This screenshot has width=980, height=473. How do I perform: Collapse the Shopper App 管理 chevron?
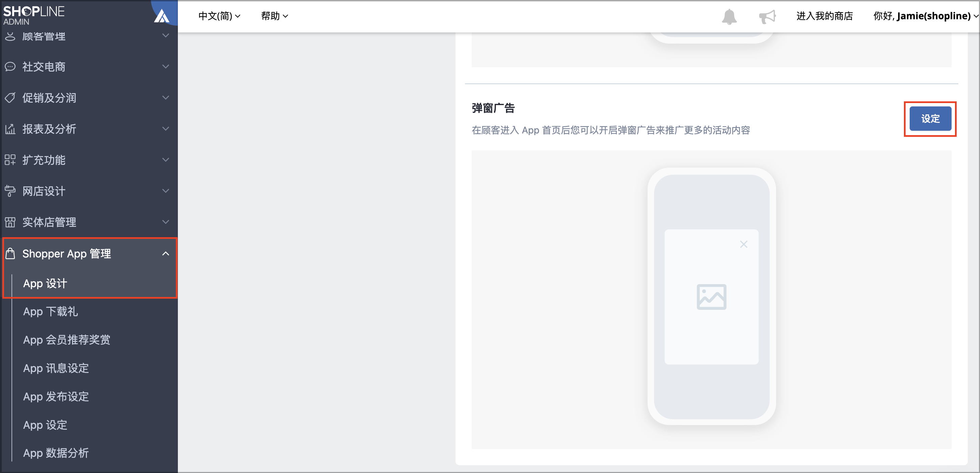point(165,254)
